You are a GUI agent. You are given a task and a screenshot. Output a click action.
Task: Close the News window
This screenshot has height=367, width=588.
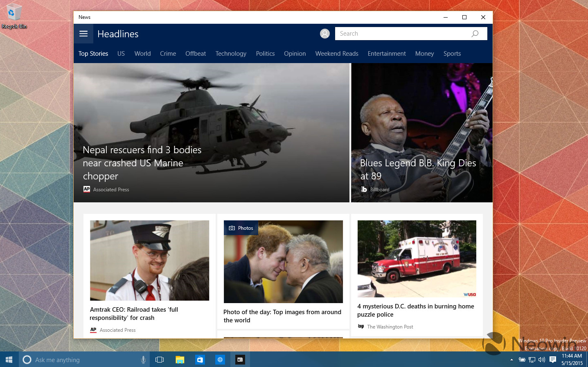click(x=483, y=17)
